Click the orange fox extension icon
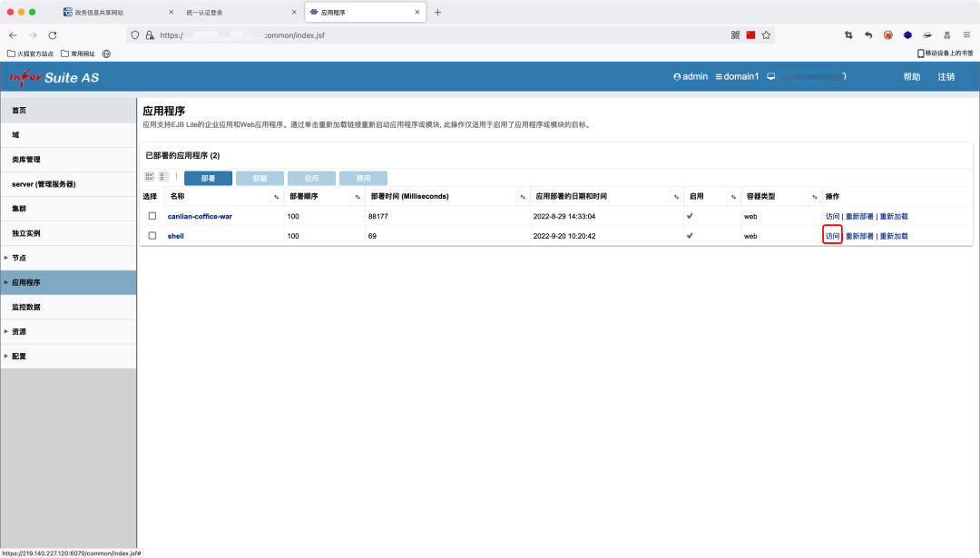The height and width of the screenshot is (558, 980). coord(888,35)
